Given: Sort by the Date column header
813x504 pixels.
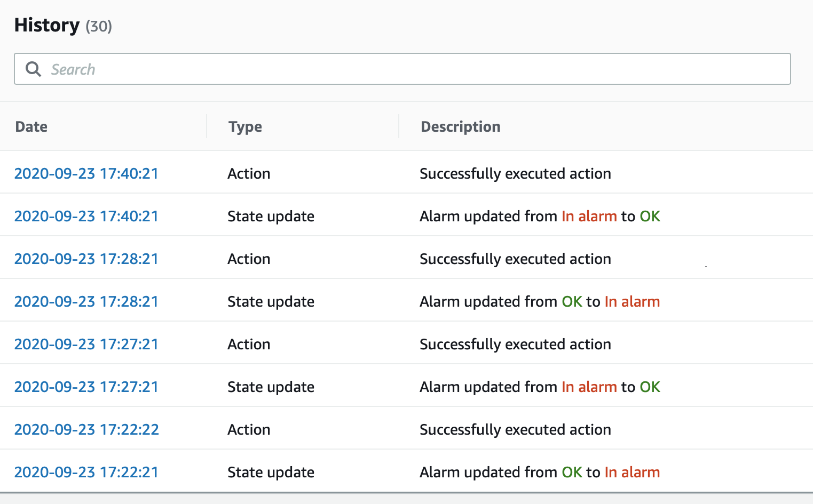Looking at the screenshot, I should click(x=31, y=127).
